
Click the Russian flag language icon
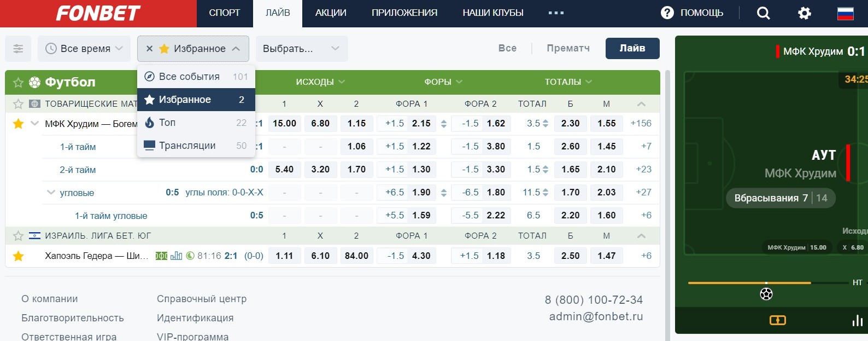click(846, 13)
